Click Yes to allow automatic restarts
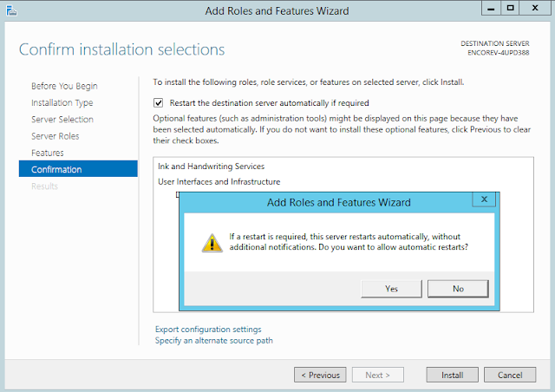The width and height of the screenshot is (555, 392). 391,288
